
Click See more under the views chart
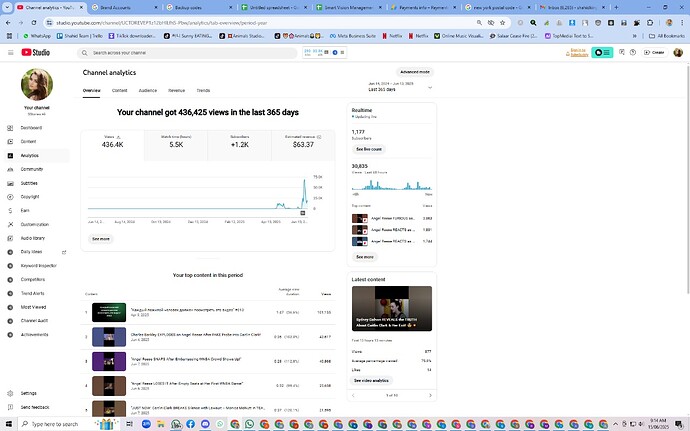(x=101, y=239)
